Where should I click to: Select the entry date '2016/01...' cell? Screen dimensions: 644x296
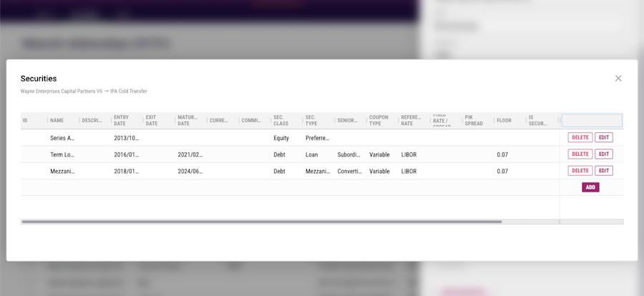(127, 154)
